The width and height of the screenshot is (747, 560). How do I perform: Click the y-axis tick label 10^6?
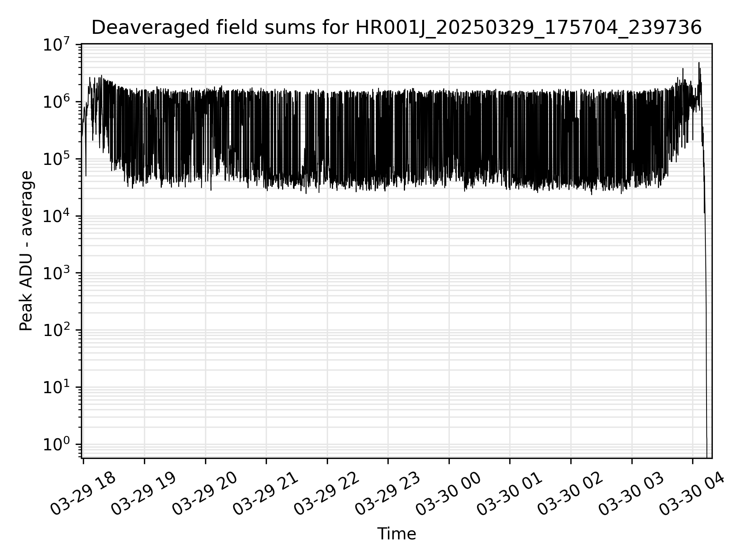click(56, 102)
